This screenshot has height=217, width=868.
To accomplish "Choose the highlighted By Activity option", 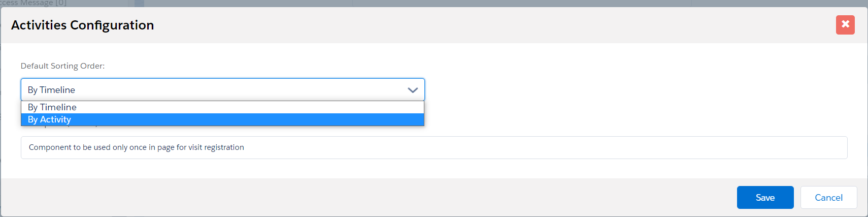I will [50, 119].
